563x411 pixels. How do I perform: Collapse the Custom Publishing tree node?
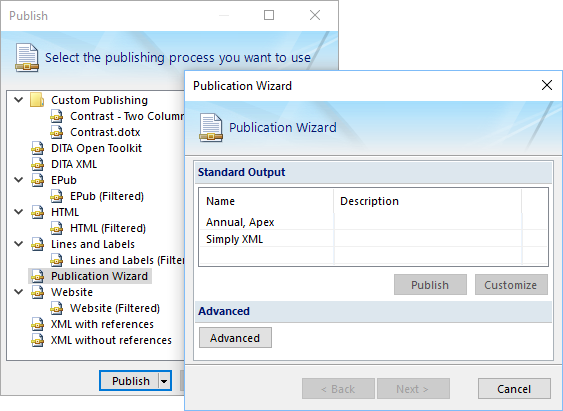(x=19, y=100)
